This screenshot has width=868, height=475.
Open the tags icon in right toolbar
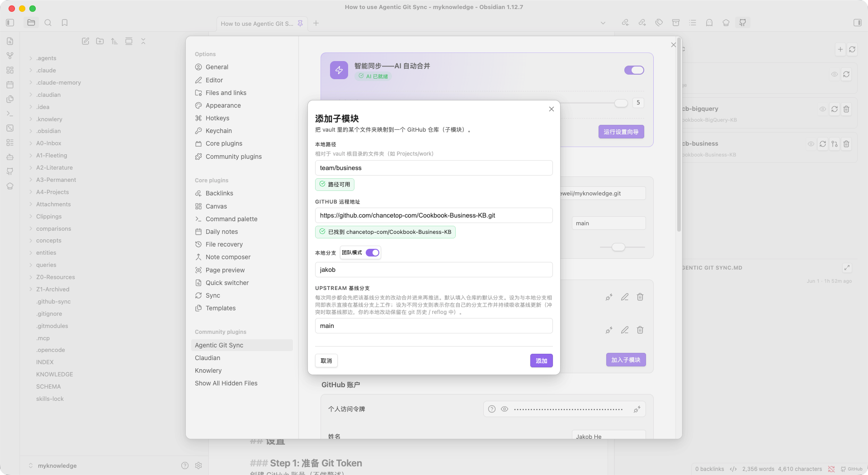point(659,23)
